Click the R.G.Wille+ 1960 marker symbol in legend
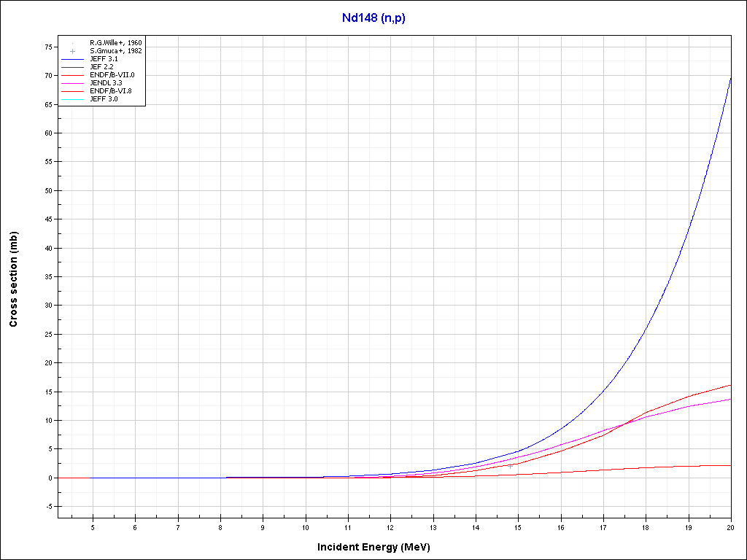Screen dimensions: 747x560 point(73,44)
